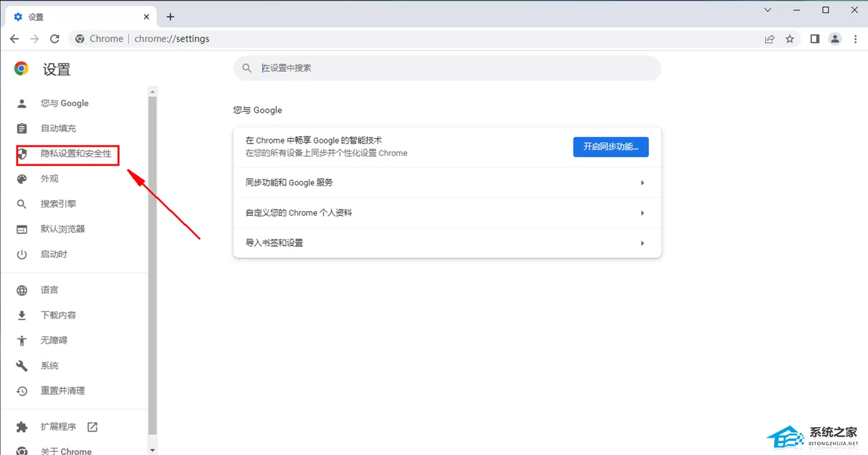Open the Chrome three-dot menu

(855, 39)
